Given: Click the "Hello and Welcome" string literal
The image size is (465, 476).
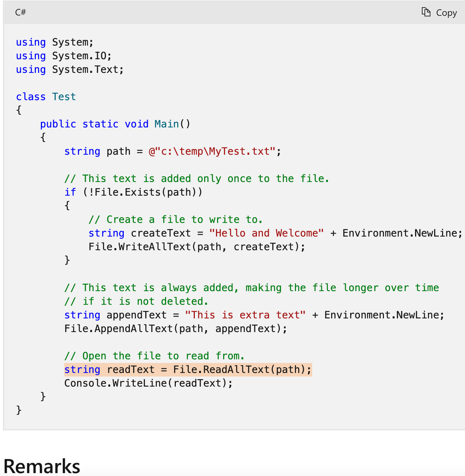Looking at the screenshot, I should pyautogui.click(x=266, y=233).
